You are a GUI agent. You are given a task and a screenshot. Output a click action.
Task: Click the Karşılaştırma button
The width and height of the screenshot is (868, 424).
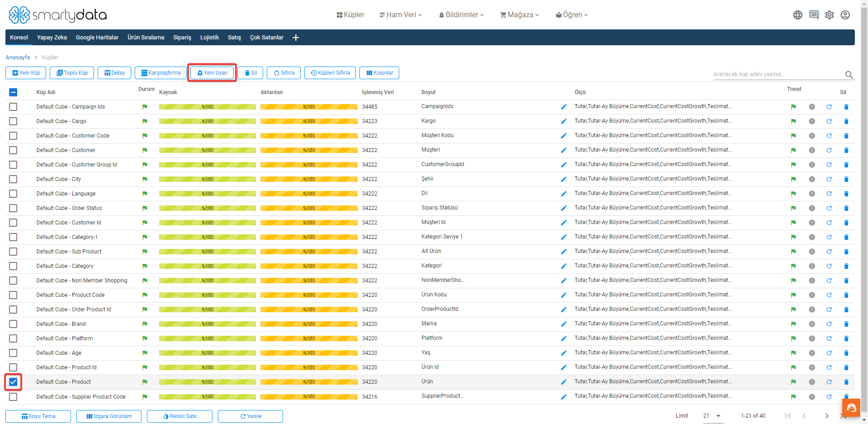pyautogui.click(x=160, y=73)
